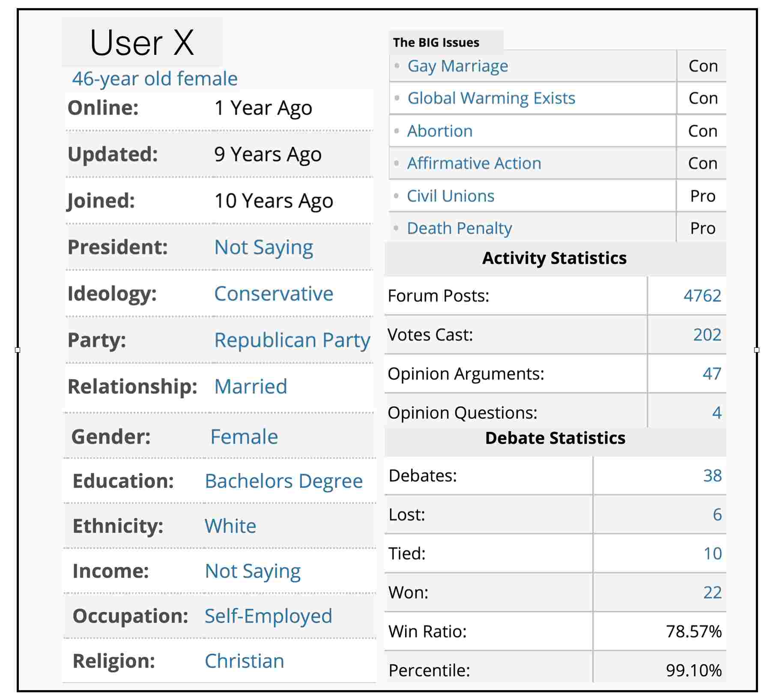Open the Gay Marriage issue link
This screenshot has width=770, height=700.
[458, 66]
